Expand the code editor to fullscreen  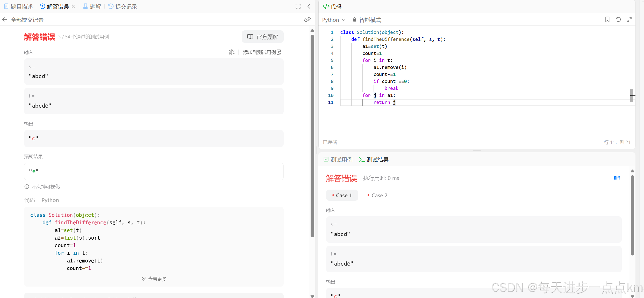tap(629, 20)
